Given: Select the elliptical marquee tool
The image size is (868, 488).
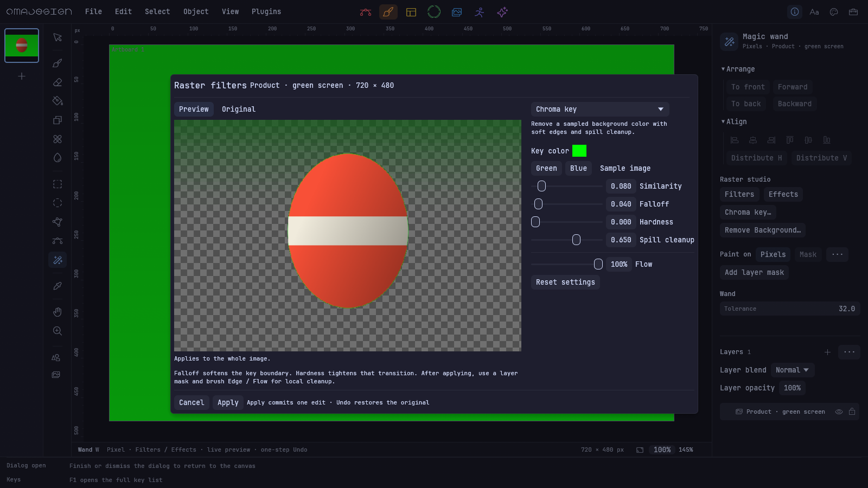Looking at the screenshot, I should (x=58, y=203).
